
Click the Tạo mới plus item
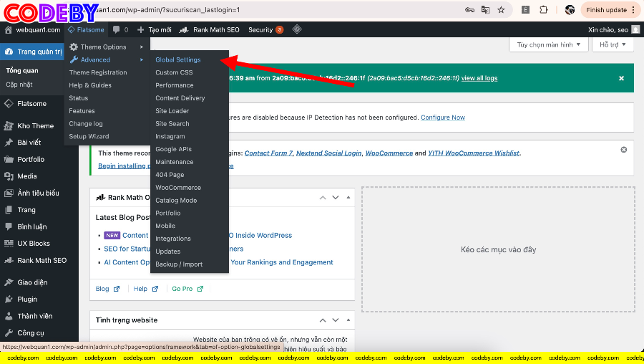pos(155,29)
